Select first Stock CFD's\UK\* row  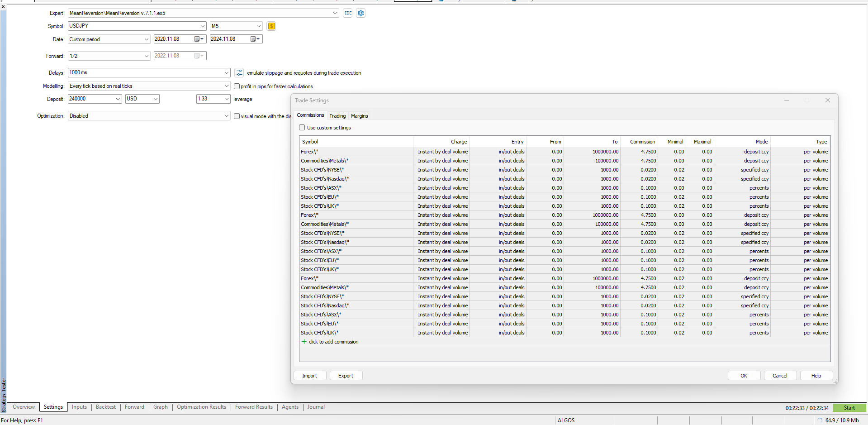point(565,206)
